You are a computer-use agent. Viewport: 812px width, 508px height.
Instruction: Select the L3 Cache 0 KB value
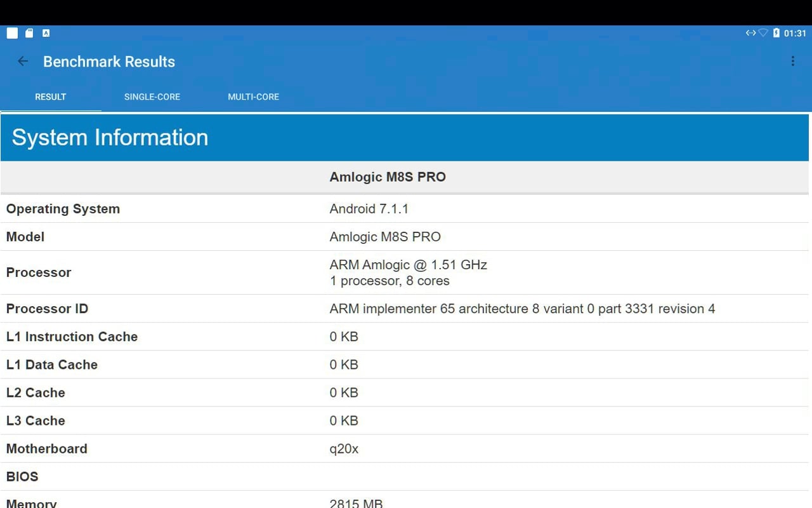pos(344,420)
